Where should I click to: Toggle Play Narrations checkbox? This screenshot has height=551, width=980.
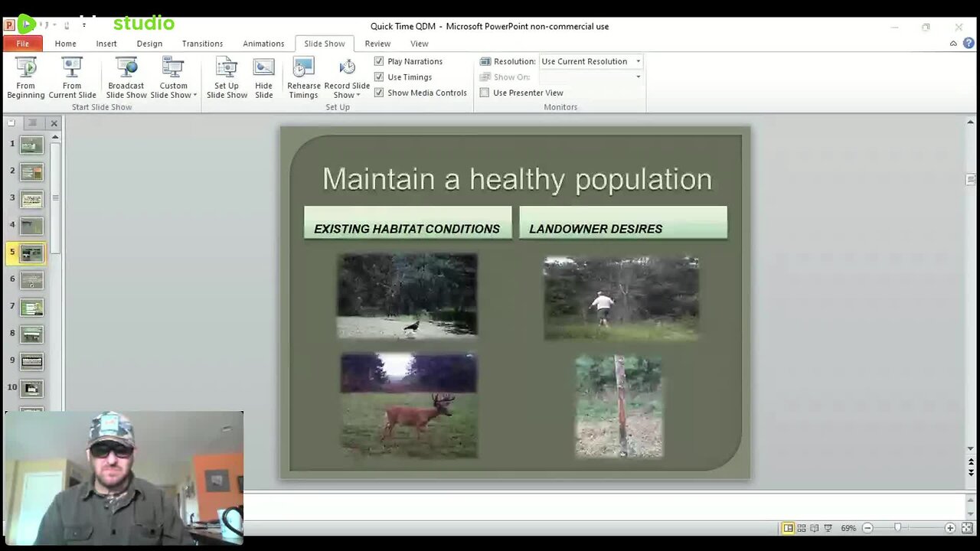point(379,61)
